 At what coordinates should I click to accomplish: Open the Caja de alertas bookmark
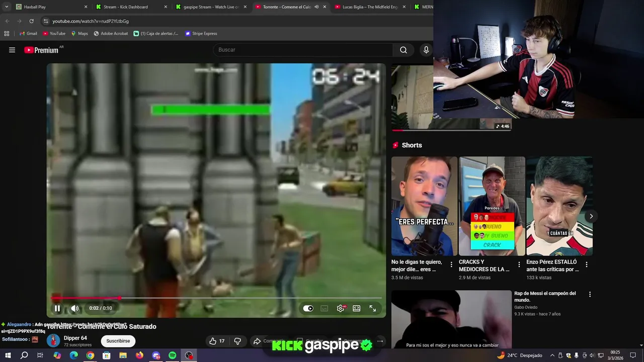(156, 34)
